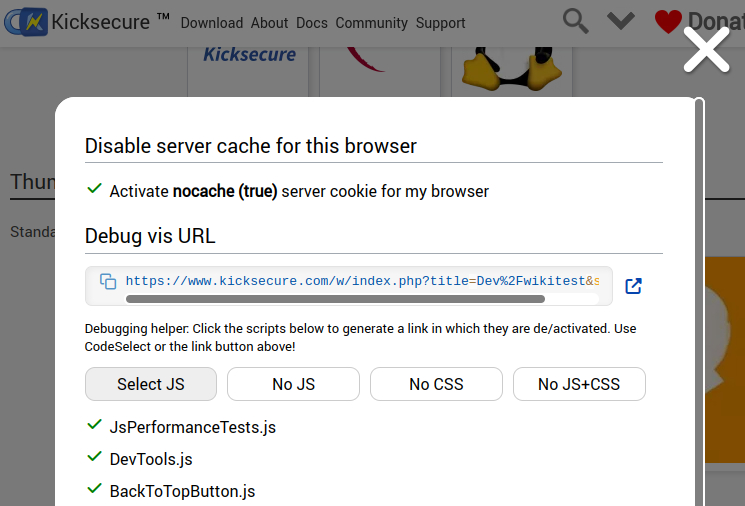
Task: Click the Donate link text
Action: point(716,21)
